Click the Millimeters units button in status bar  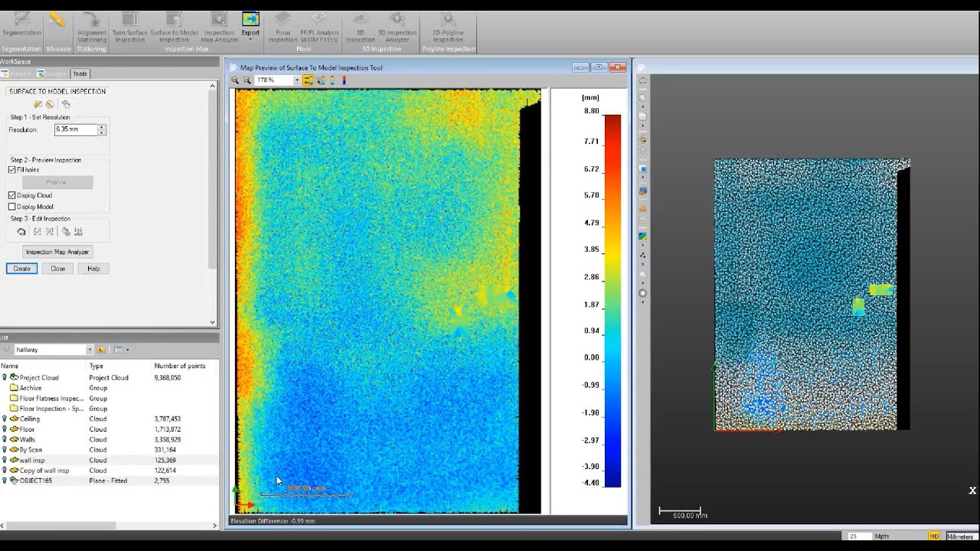point(962,536)
